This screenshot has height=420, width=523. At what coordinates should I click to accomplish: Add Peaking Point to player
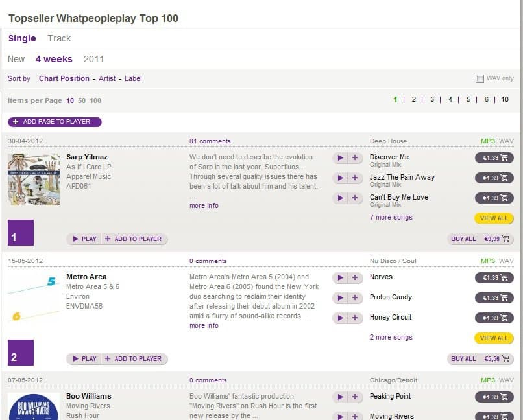(x=355, y=397)
